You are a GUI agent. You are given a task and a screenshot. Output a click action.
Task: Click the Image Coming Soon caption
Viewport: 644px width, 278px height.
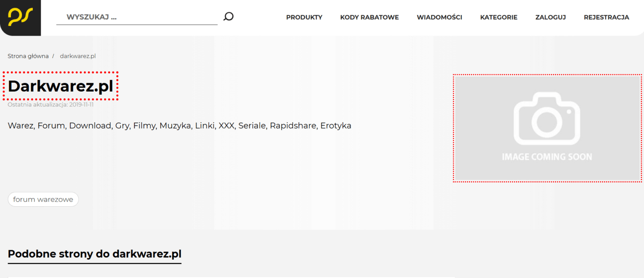(x=547, y=157)
